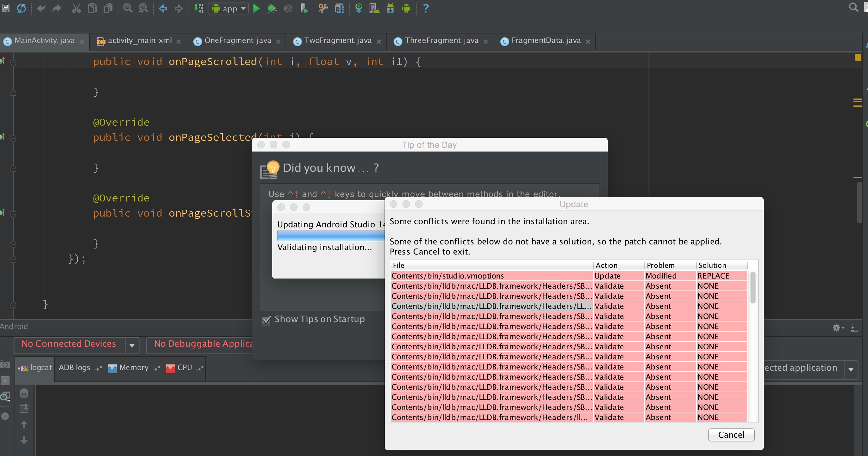This screenshot has width=868, height=456.
Task: Open Android Device Monitor icon
Action: coord(406,8)
